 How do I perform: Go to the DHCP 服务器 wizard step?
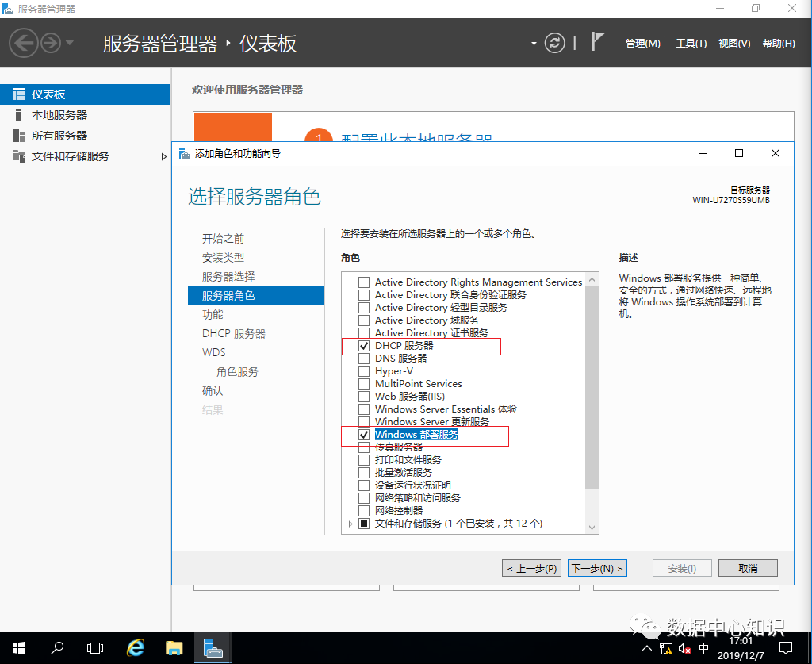(234, 333)
